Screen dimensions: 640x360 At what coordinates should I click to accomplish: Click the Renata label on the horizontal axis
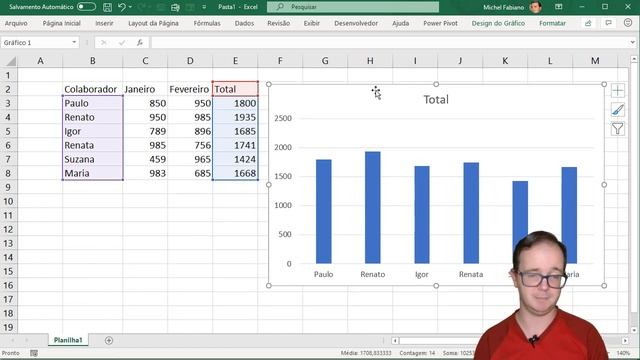point(471,274)
